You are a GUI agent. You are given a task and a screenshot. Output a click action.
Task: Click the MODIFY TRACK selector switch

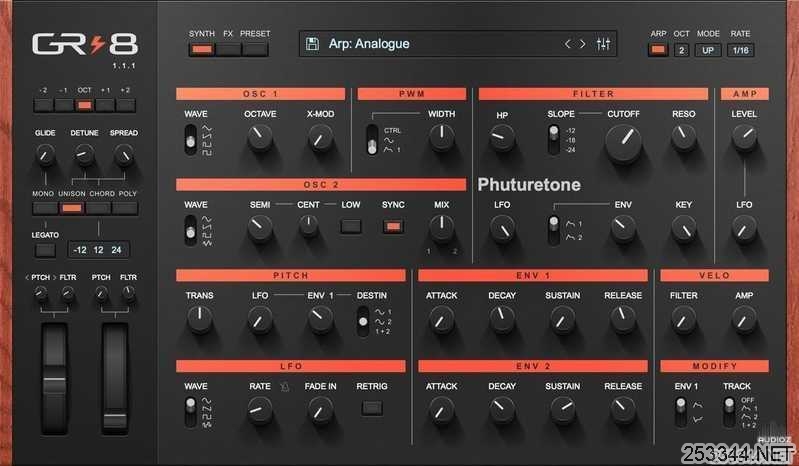pyautogui.click(x=729, y=412)
